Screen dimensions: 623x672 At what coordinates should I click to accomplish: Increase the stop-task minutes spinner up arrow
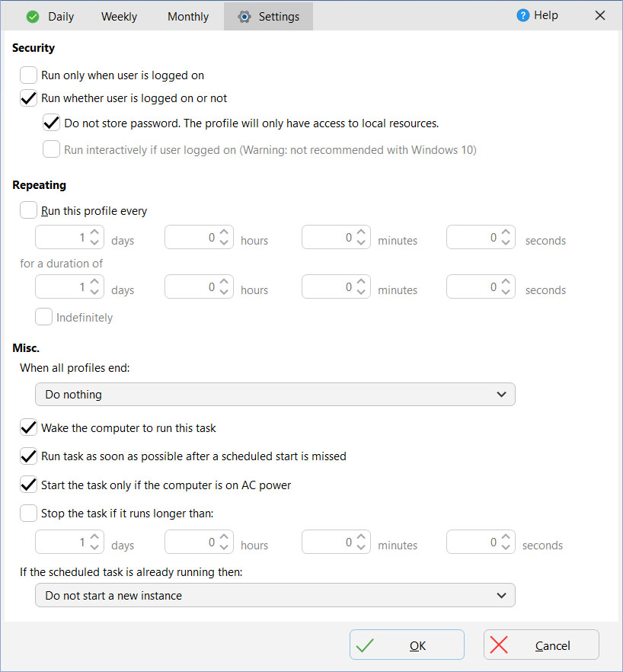point(361,537)
